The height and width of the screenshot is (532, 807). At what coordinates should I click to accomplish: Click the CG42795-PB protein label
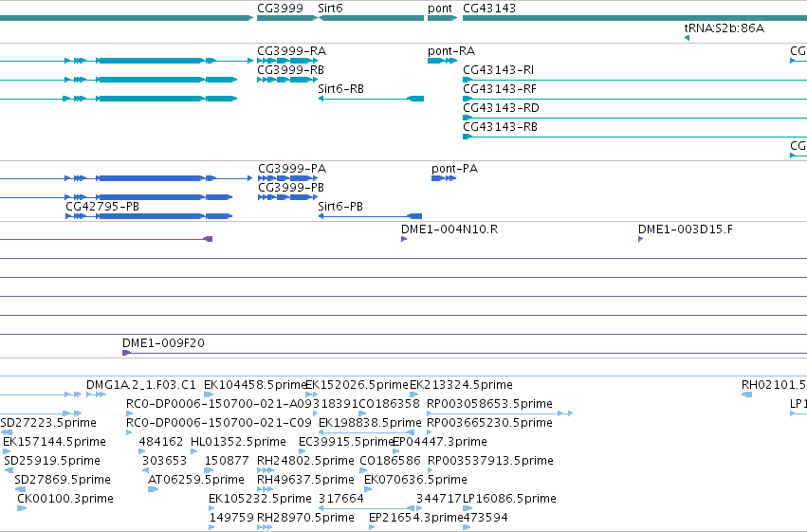click(102, 207)
